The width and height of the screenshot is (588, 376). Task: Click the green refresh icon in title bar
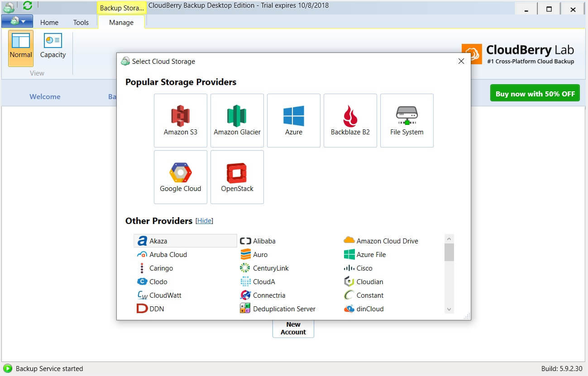[28, 5]
